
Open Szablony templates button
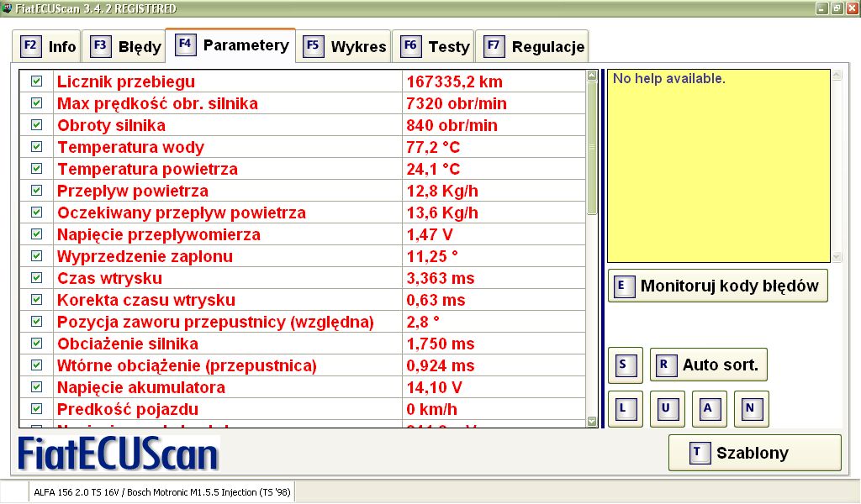pos(754,453)
